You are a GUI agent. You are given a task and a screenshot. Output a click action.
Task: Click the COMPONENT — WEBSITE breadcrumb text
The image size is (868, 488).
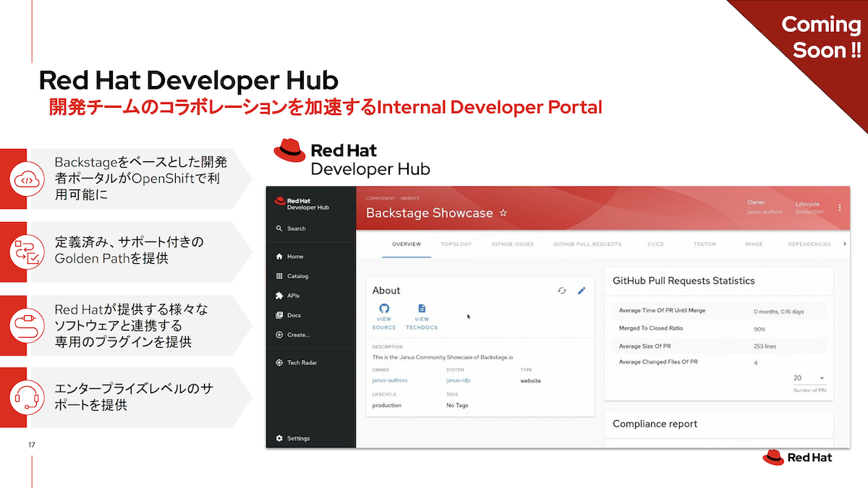click(392, 198)
